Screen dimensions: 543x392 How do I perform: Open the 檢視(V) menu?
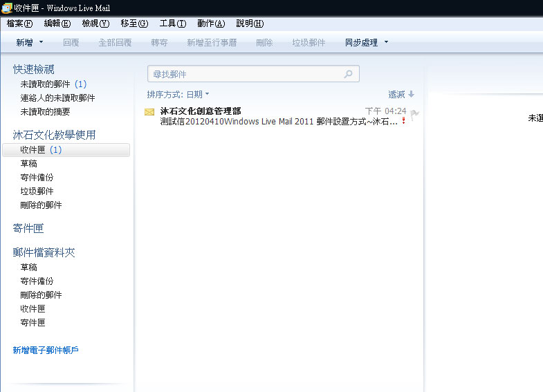click(95, 24)
